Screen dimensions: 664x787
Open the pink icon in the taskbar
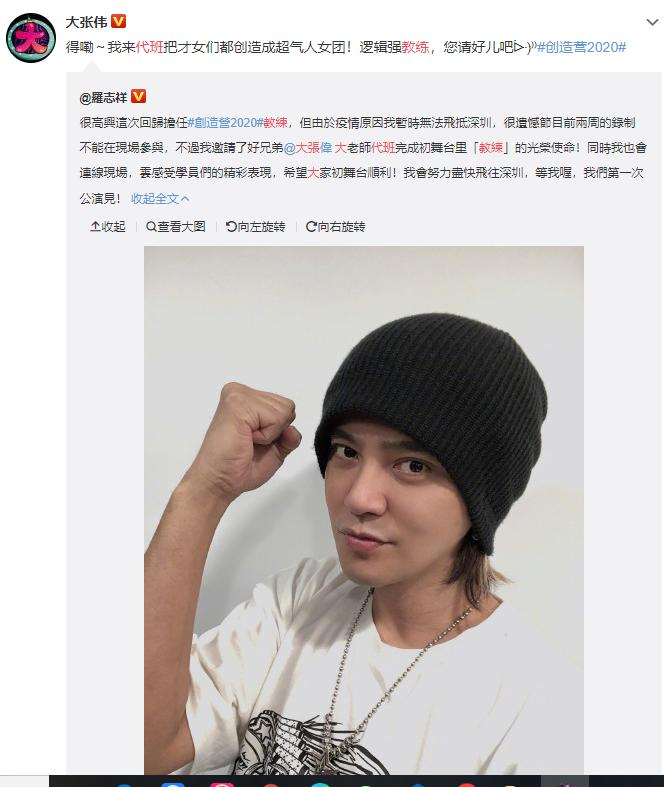coord(222,784)
